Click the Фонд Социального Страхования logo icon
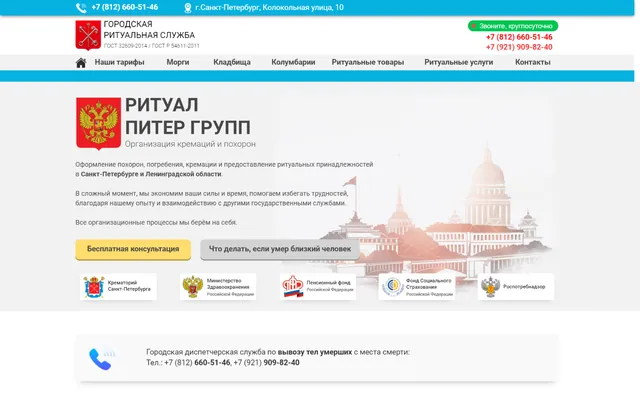This screenshot has height=400, width=640. coord(393,287)
